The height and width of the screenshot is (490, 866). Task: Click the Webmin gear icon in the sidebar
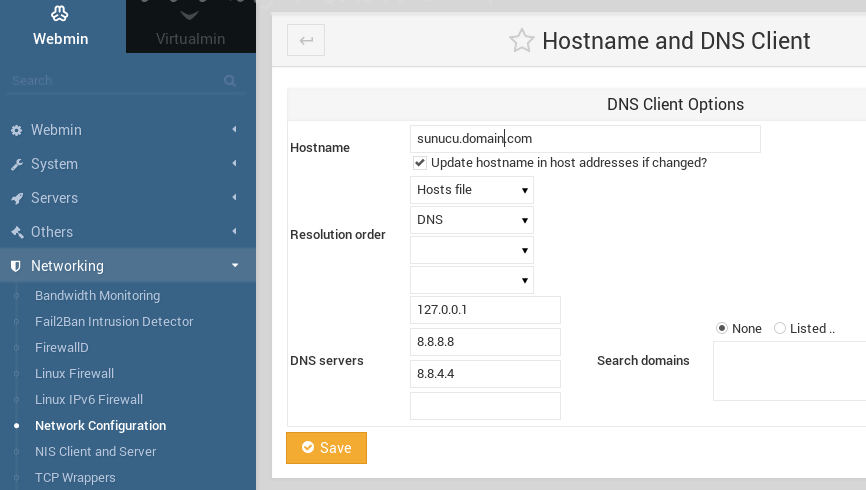tap(16, 130)
